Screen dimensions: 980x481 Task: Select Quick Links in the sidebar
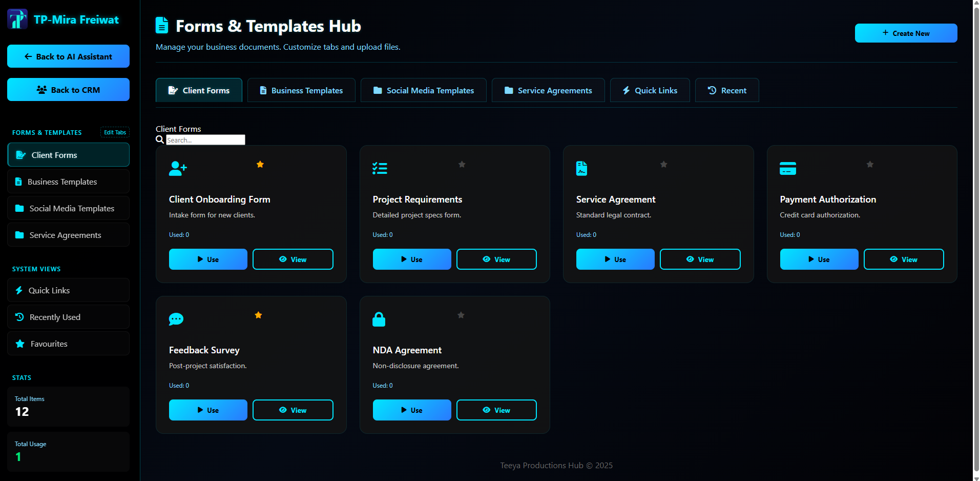pyautogui.click(x=68, y=290)
